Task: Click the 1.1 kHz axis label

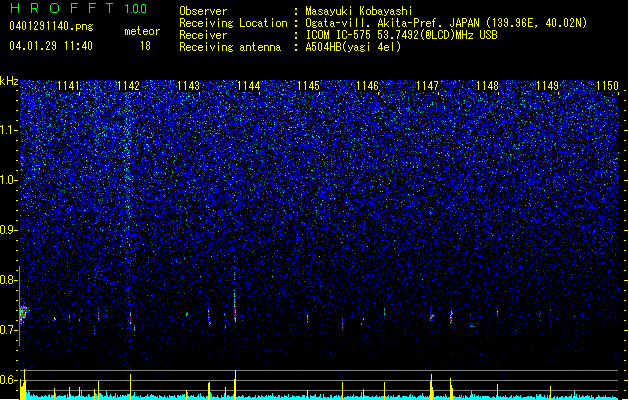Action: [9, 130]
